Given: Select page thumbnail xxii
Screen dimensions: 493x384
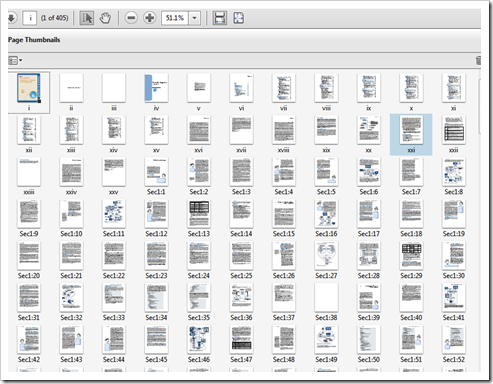Looking at the screenshot, I should (454, 130).
